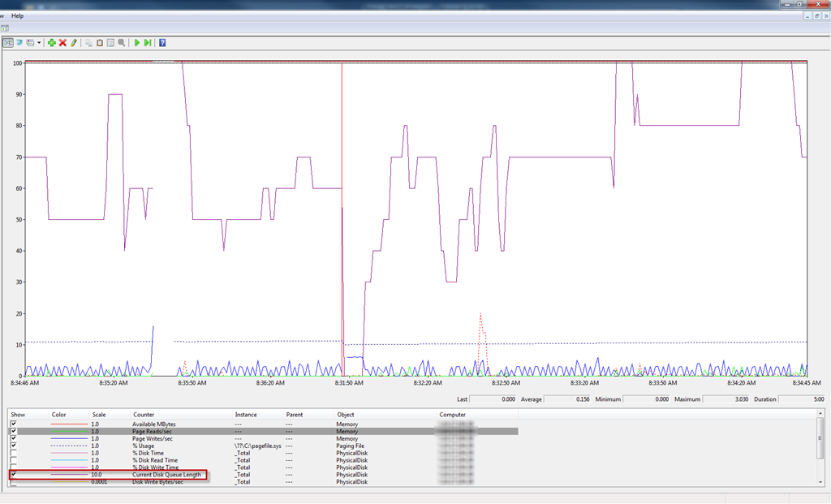Image resolution: width=831 pixels, height=504 pixels.
Task: Select the Current Disk Queue Length counter row
Action: 165,475
